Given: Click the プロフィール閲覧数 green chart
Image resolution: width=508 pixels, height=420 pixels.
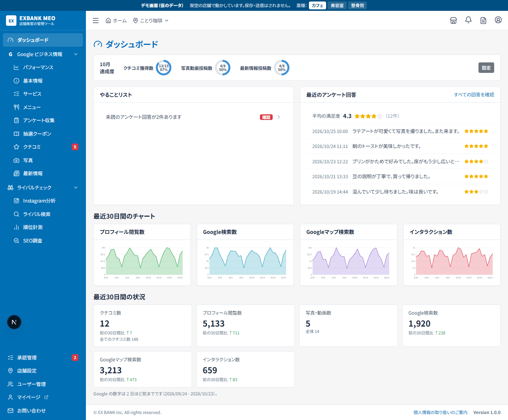Looking at the screenshot, I should (x=142, y=263).
